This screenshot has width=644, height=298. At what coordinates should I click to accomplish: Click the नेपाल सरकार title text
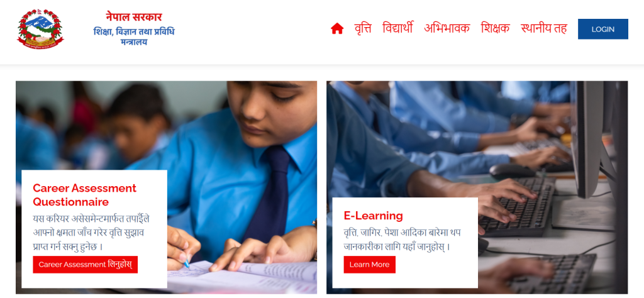pyautogui.click(x=134, y=17)
